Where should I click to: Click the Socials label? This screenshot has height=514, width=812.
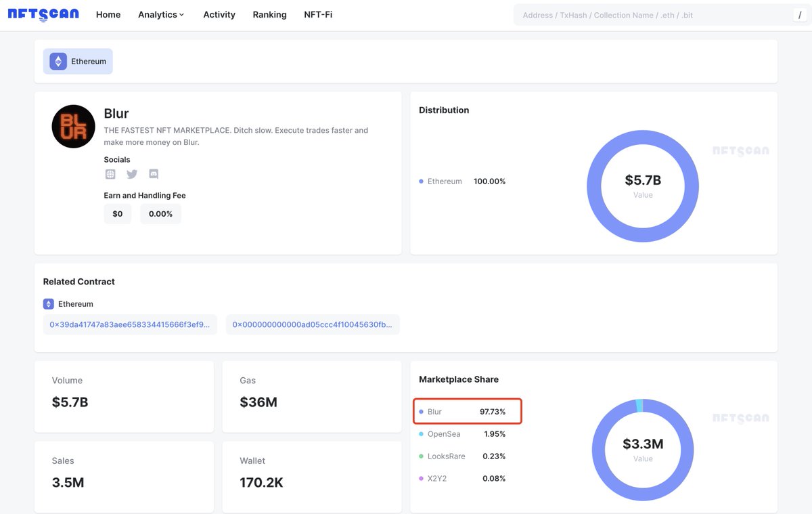click(x=117, y=160)
